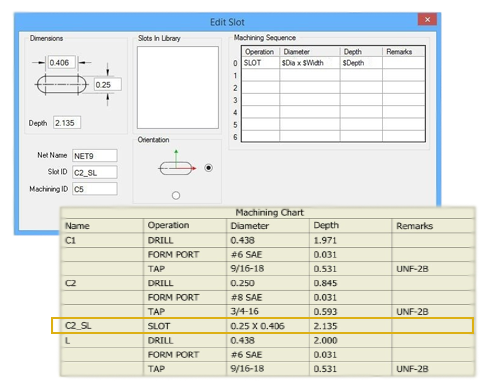Click the Diameter column header in Machining Sequence
The image size is (490, 392).
tap(310, 52)
